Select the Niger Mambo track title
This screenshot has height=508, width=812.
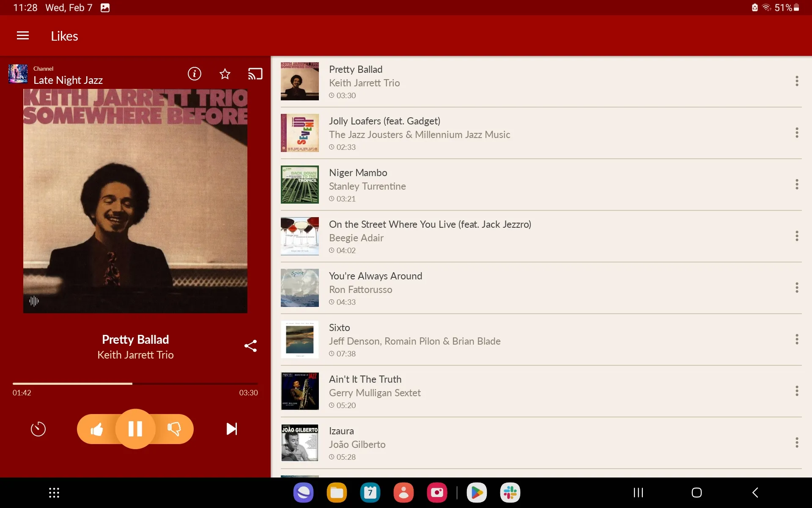click(x=358, y=173)
